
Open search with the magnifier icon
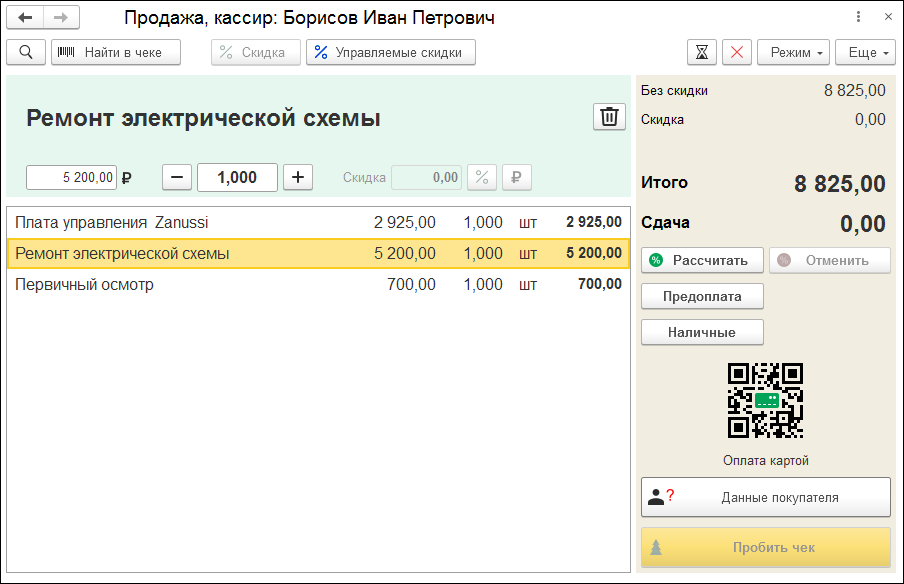26,52
